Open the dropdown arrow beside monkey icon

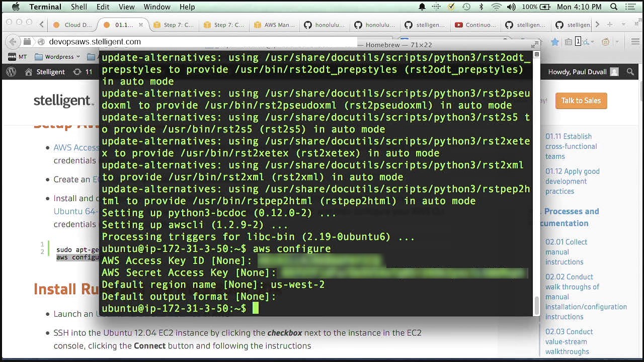click(x=617, y=42)
